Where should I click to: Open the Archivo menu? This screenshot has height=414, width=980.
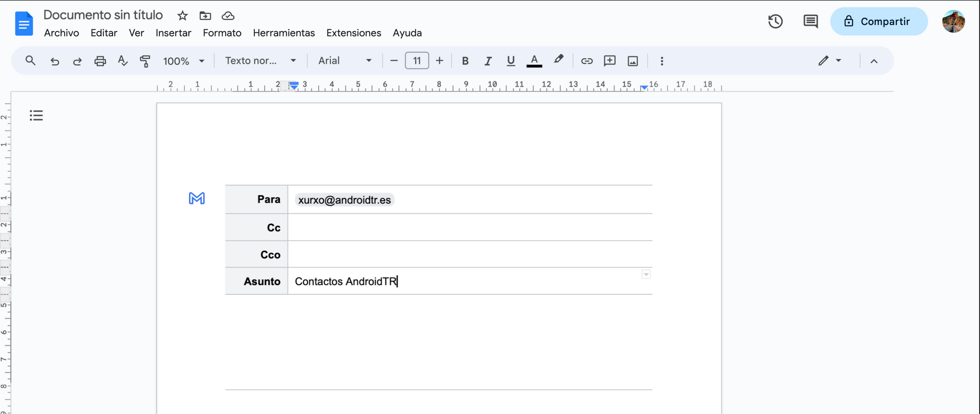click(x=61, y=33)
